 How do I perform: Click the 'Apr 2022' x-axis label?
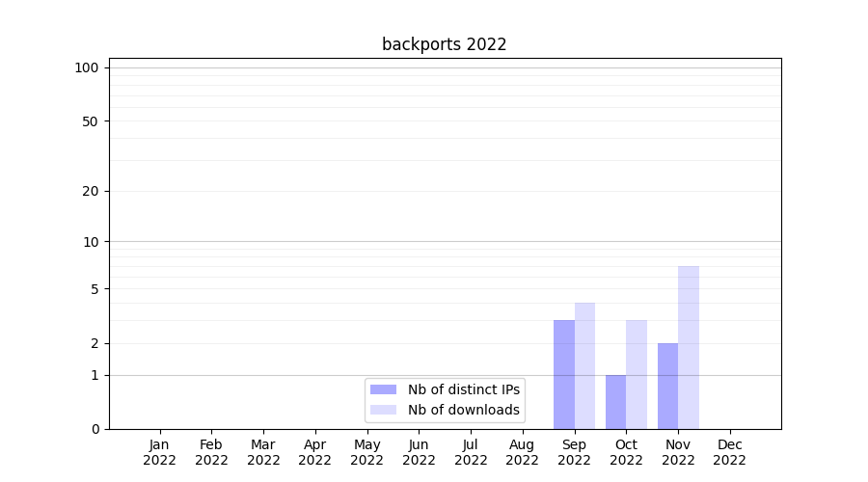point(314,452)
